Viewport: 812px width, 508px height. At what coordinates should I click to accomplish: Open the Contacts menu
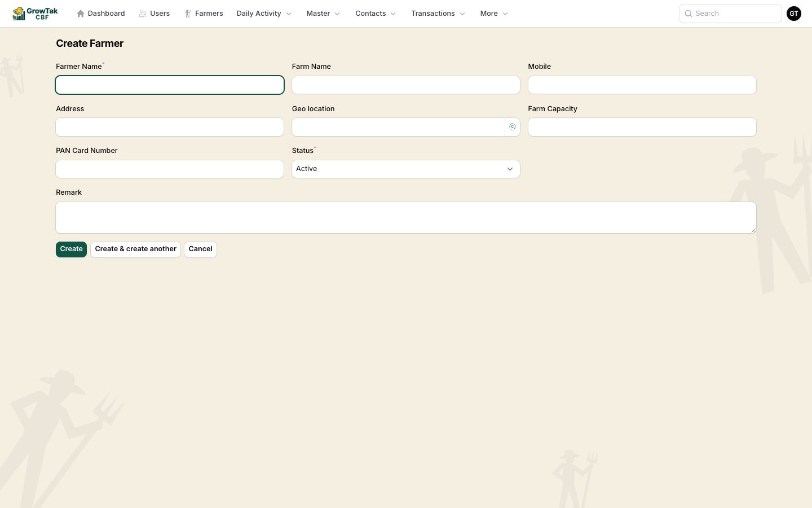[x=376, y=14]
